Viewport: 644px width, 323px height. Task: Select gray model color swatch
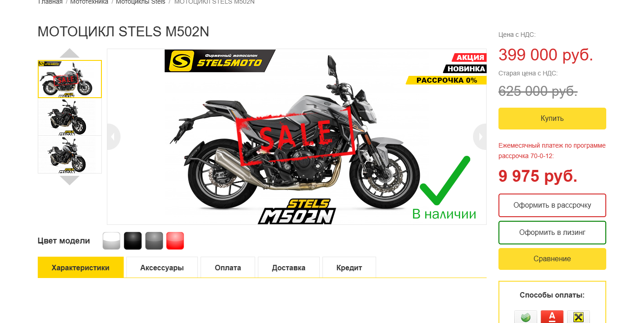[x=154, y=241]
